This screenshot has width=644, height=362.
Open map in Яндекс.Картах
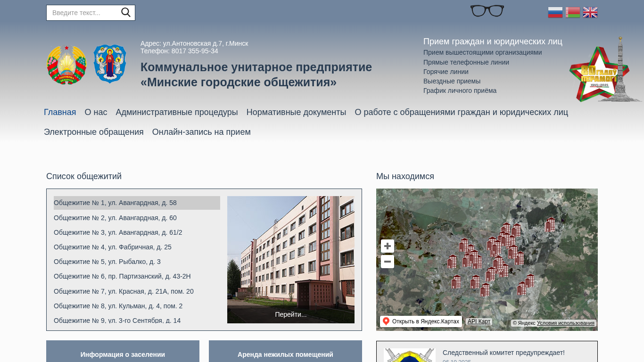(x=421, y=321)
